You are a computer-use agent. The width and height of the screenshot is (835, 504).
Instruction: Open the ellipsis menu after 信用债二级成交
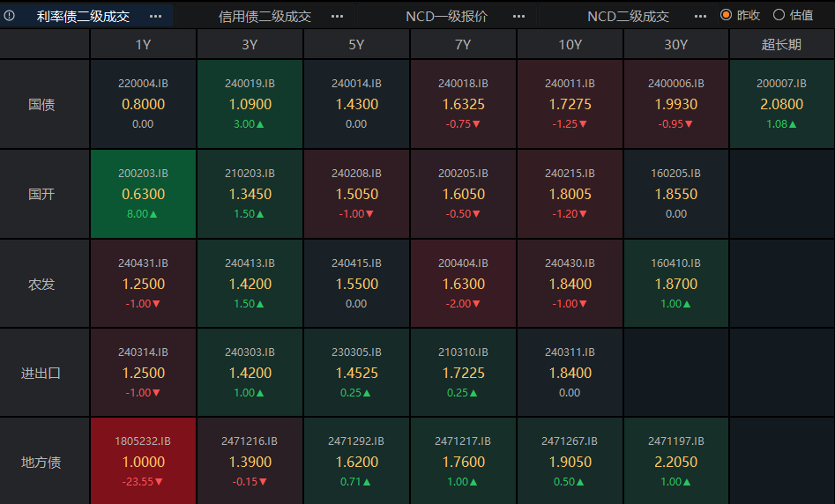click(x=337, y=16)
